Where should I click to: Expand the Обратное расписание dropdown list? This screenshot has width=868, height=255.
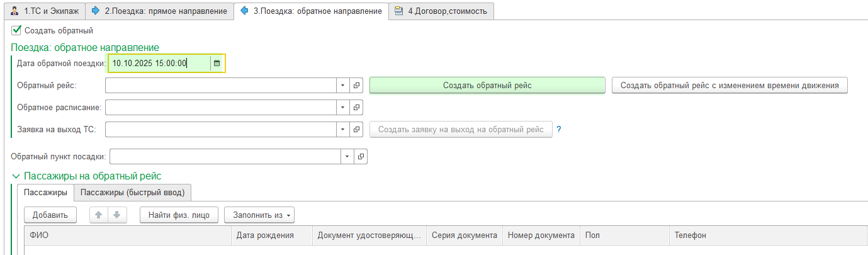point(342,108)
